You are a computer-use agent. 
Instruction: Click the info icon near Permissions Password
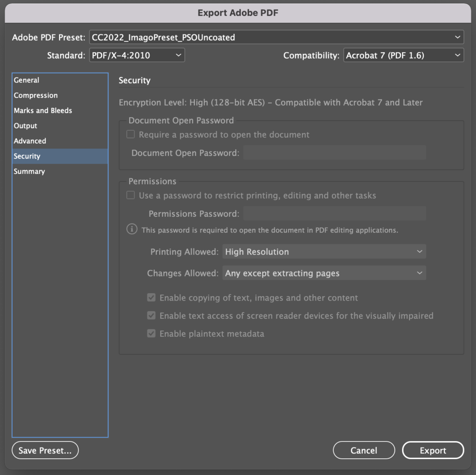pyautogui.click(x=132, y=229)
